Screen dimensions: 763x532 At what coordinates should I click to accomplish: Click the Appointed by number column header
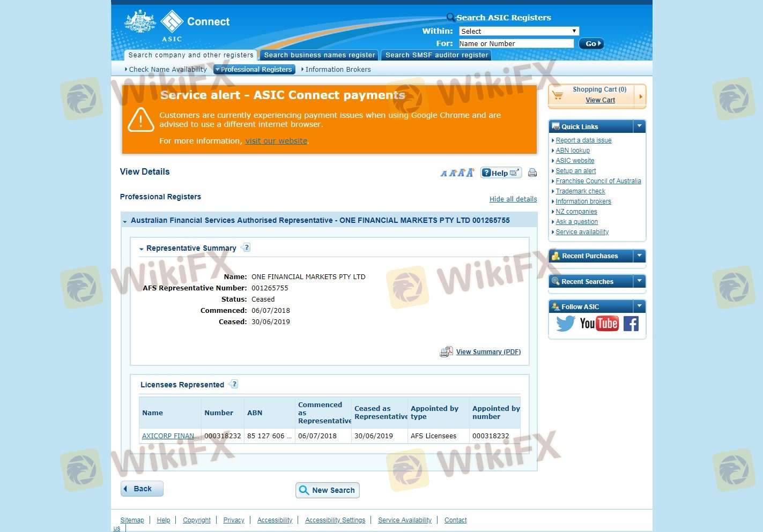click(495, 413)
